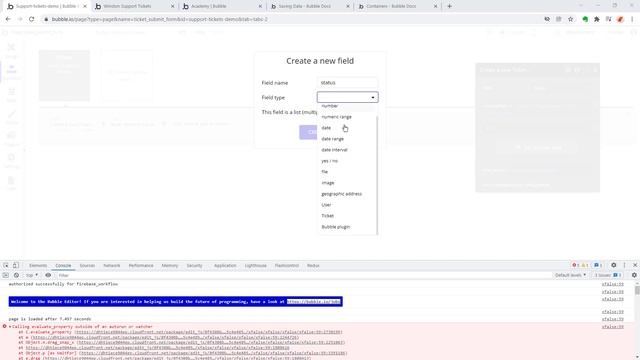
Task: Open the DevTools Network tab
Action: click(112, 265)
